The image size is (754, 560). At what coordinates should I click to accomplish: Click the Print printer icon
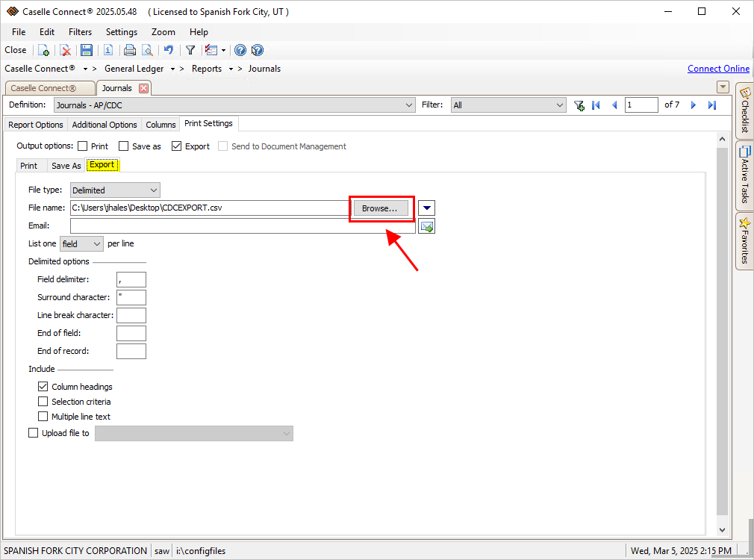(x=130, y=50)
